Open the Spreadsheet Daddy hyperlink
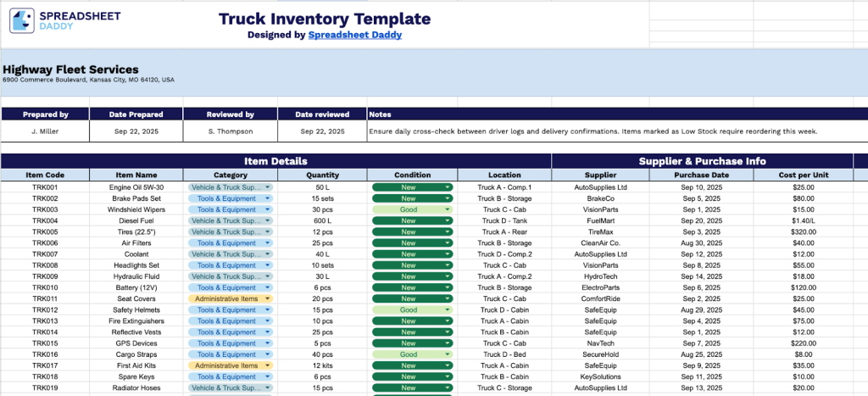This screenshot has height=396, width=868. coord(355,35)
